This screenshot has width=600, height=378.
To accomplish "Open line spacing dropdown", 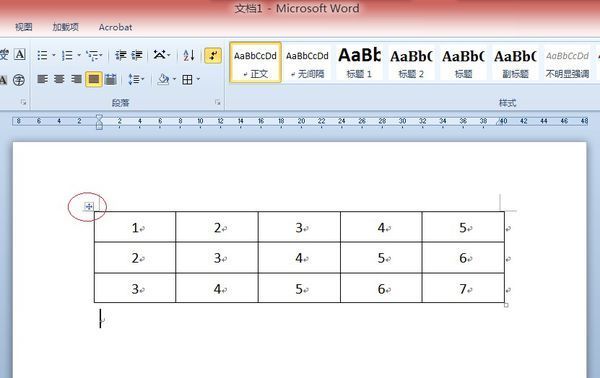I will pyautogui.click(x=136, y=79).
